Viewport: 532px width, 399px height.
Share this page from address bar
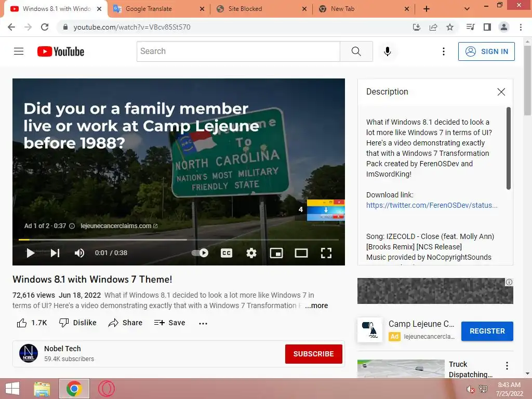[433, 27]
